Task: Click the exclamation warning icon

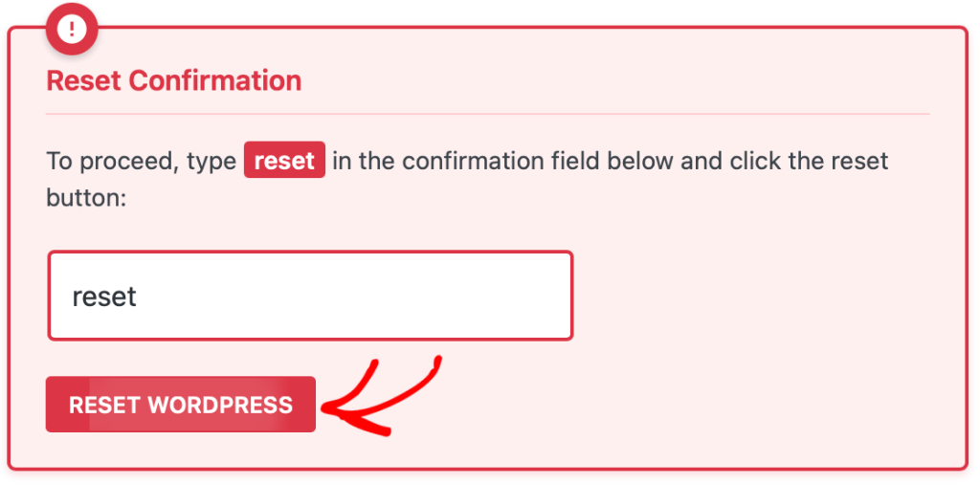Action: pyautogui.click(x=72, y=29)
